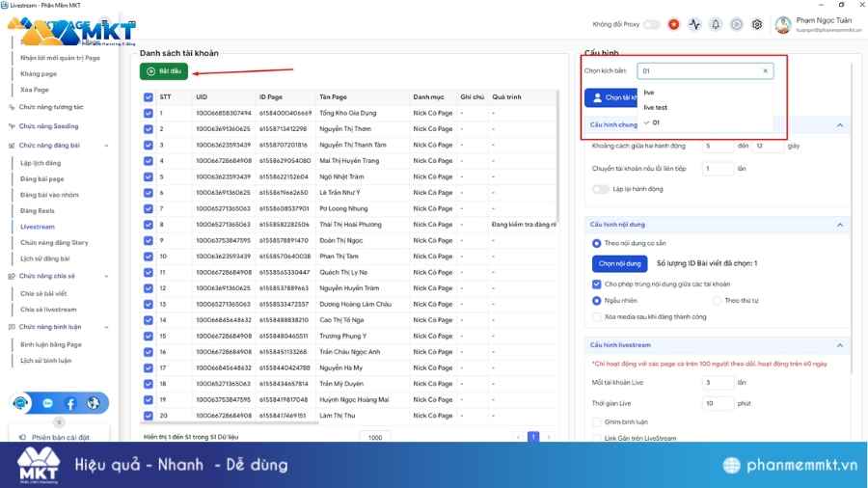Open the settings gear icon
868x488 pixels.
[757, 24]
